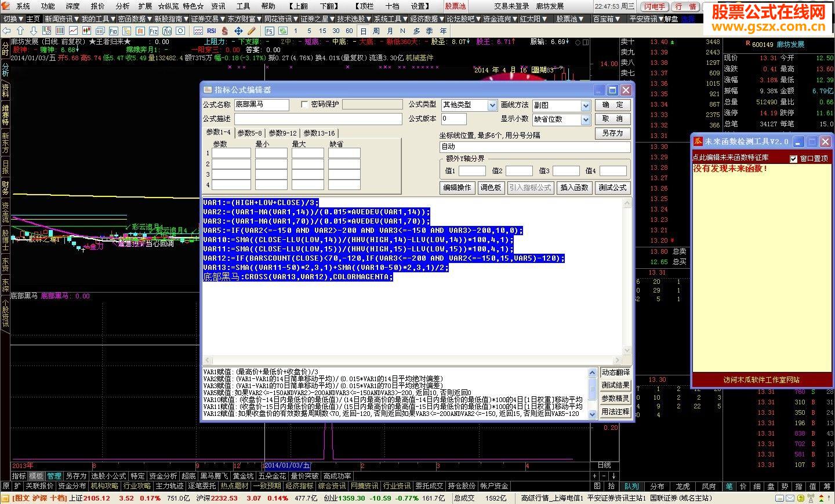Click the 确定 confirm button
This screenshot has height=504, width=835.
point(612,105)
